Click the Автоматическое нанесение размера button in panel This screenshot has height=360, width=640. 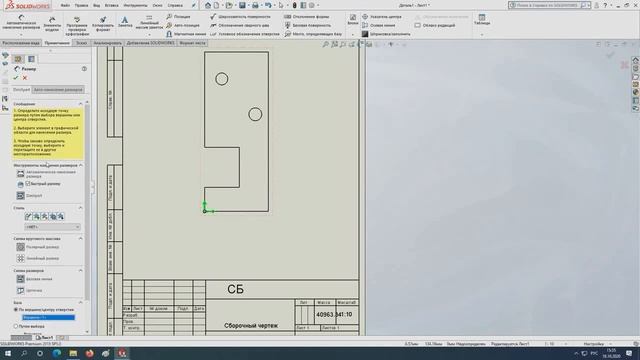(x=46, y=174)
